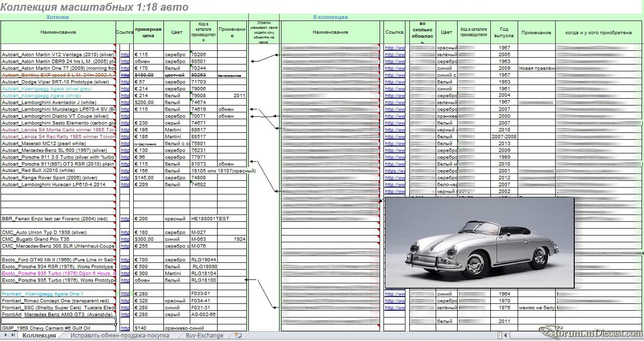644x341 pixels.
Task: Select the price cell '$300,00'
Action: (148, 239)
